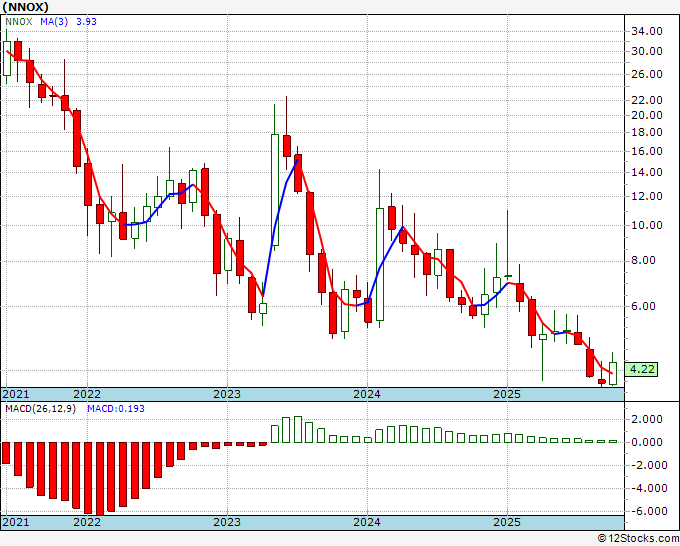Click 2021 on the MACD panel time axis
The width and height of the screenshot is (680, 546).
click(x=17, y=522)
